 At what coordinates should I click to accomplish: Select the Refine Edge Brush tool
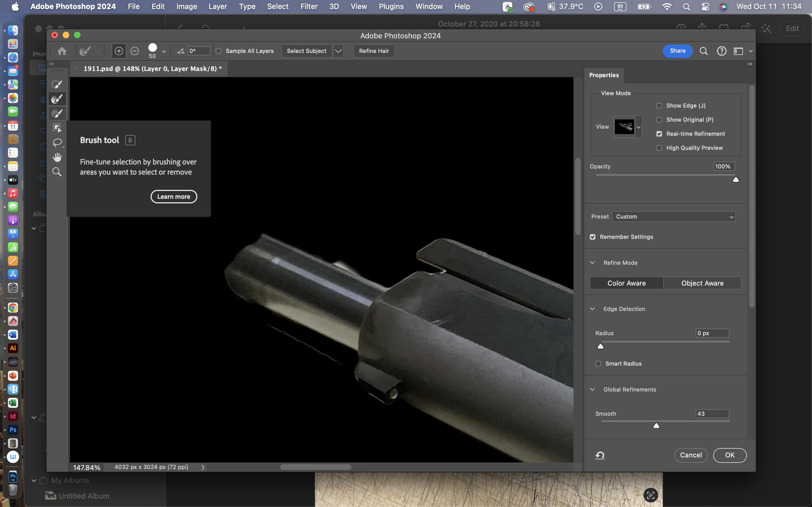57,99
